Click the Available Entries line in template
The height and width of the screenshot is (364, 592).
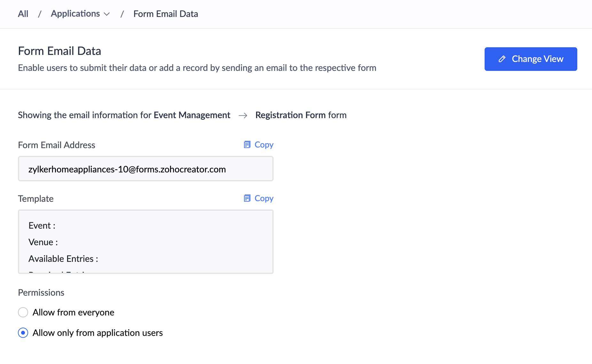[63, 259]
